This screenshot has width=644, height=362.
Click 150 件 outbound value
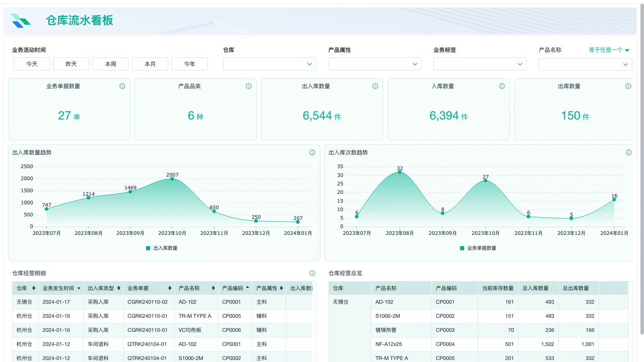click(x=575, y=116)
